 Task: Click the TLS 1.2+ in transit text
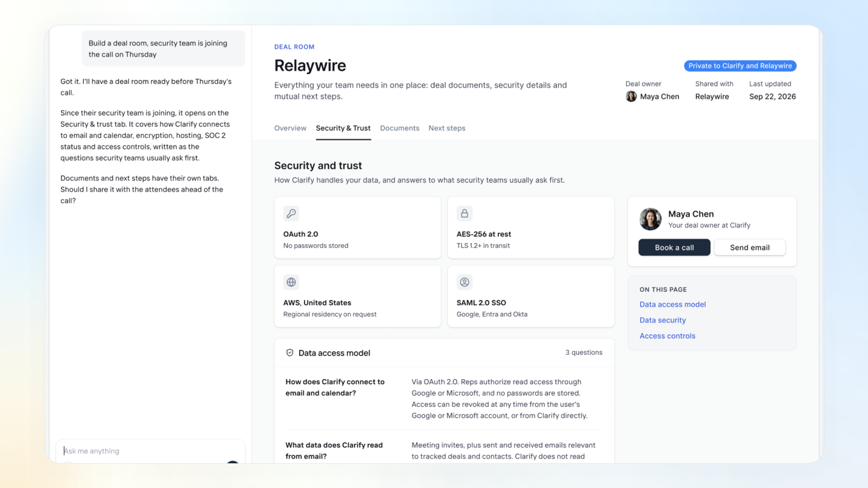[x=483, y=246]
